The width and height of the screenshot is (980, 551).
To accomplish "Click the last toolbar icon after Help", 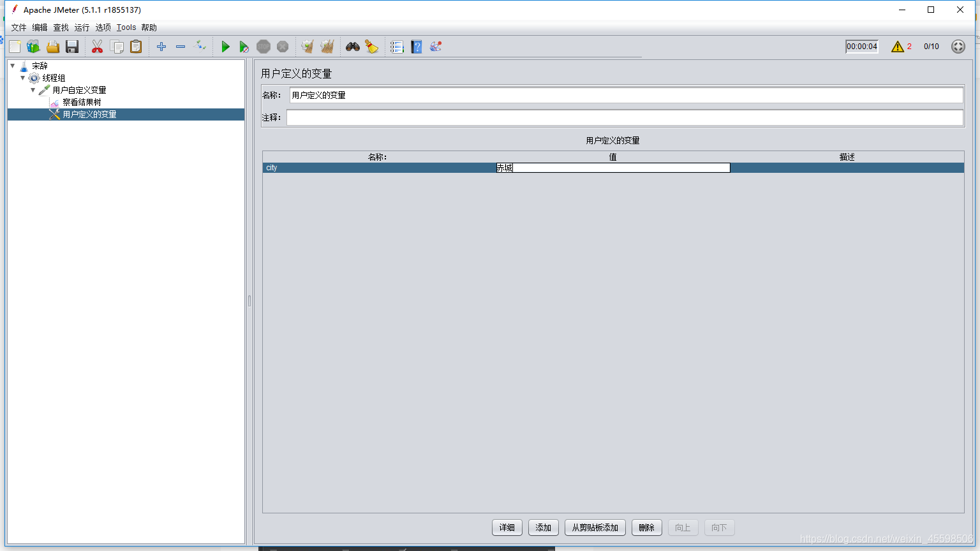I will click(436, 47).
